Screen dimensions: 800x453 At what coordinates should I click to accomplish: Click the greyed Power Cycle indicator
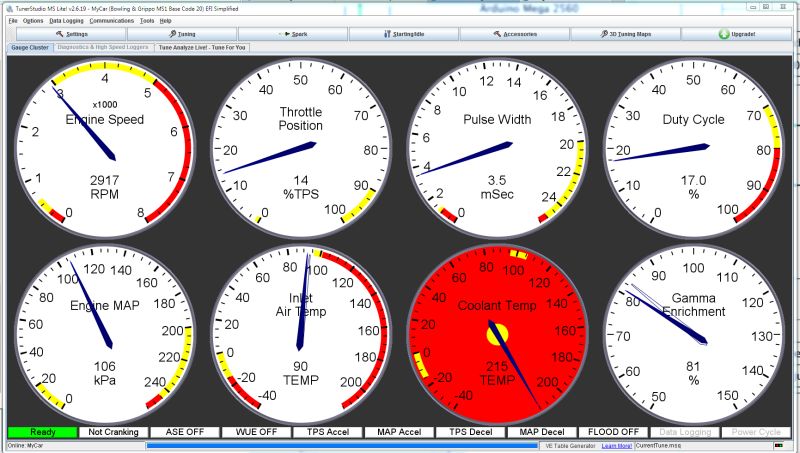[756, 432]
